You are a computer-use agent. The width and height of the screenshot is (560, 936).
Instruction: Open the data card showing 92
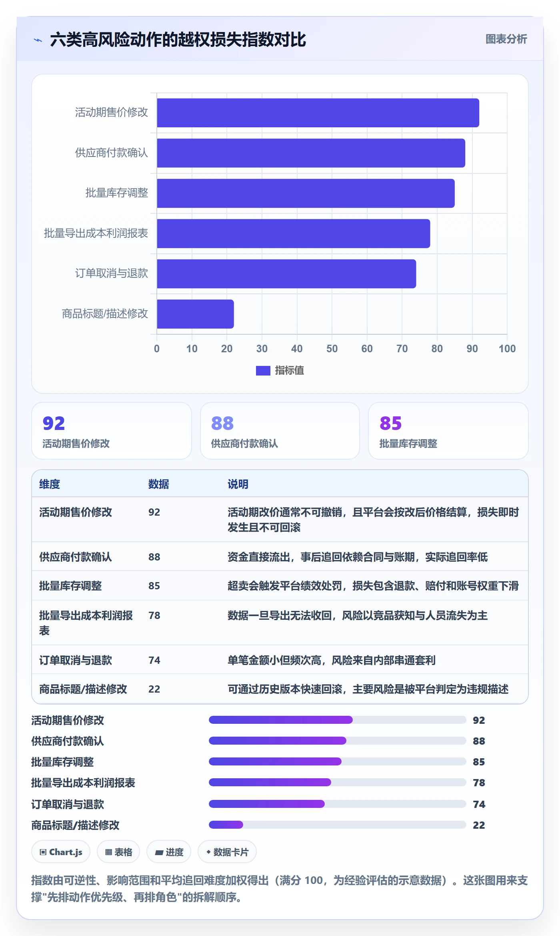pos(112,431)
